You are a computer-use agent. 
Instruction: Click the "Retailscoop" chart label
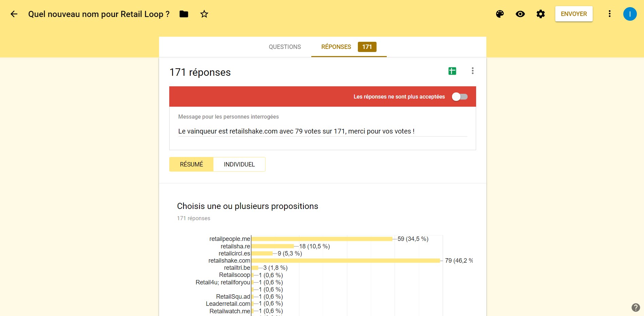[x=234, y=275]
